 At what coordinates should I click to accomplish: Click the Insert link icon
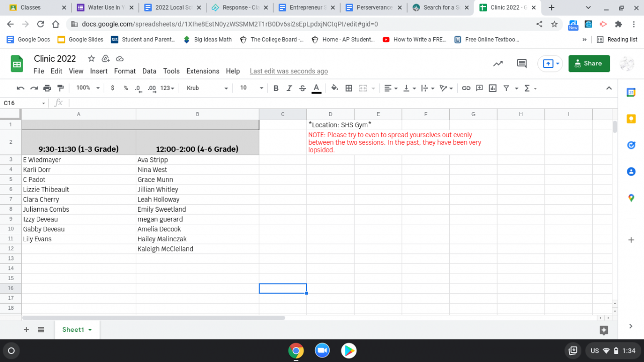pyautogui.click(x=466, y=88)
